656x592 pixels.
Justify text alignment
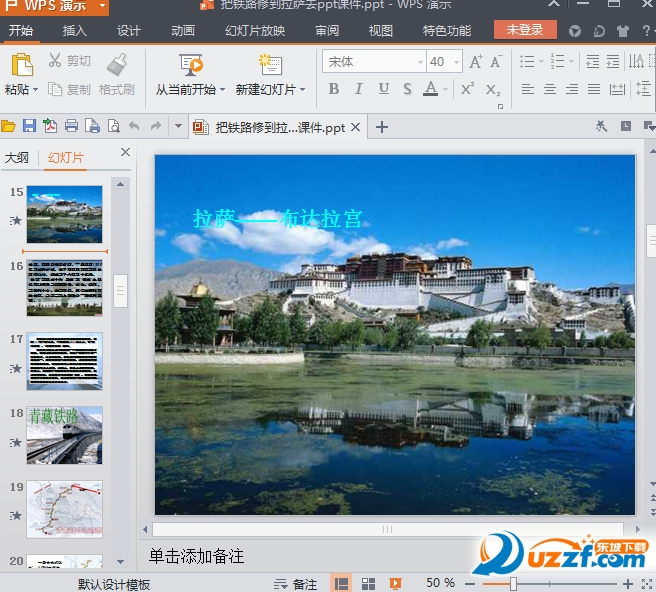(x=594, y=89)
